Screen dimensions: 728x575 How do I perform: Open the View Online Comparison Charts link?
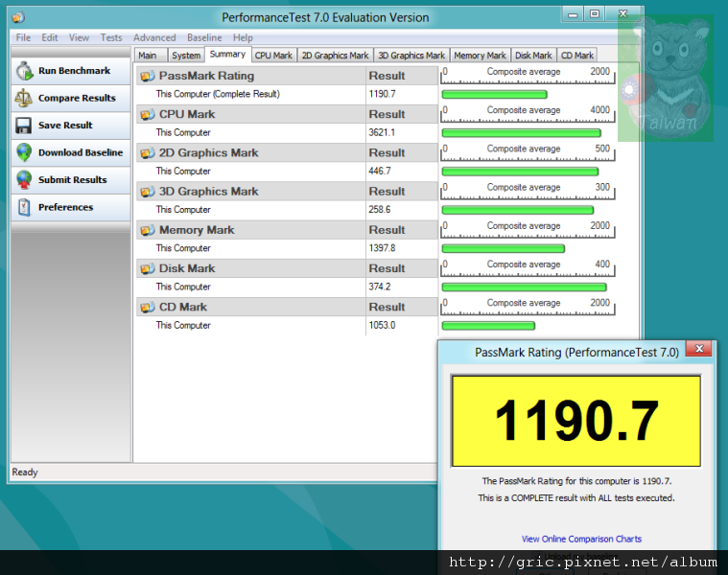coord(581,539)
